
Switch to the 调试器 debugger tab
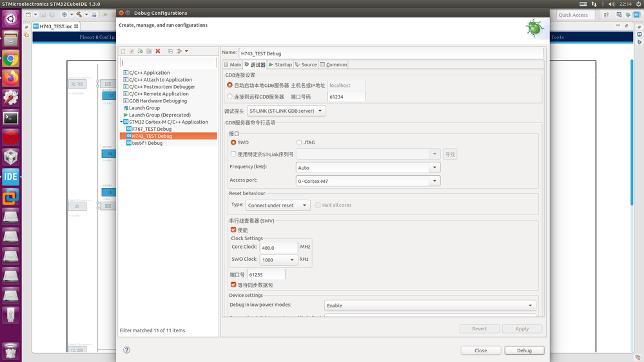[x=255, y=64]
